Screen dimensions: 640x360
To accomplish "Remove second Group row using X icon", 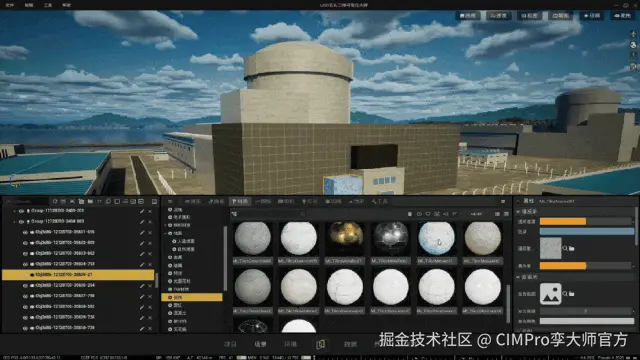I will 150,222.
